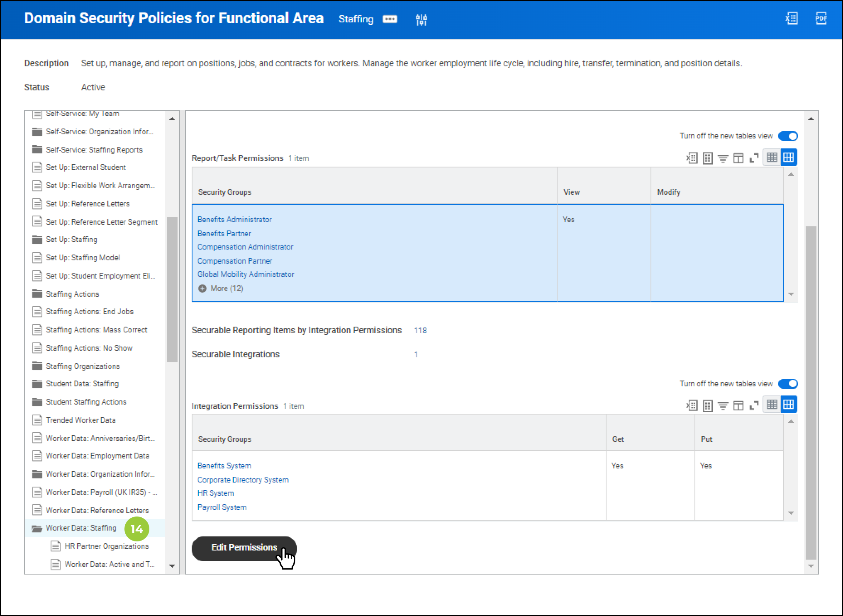This screenshot has width=843, height=616.
Task: Expand Student Staffing Actions folder
Action: point(37,402)
